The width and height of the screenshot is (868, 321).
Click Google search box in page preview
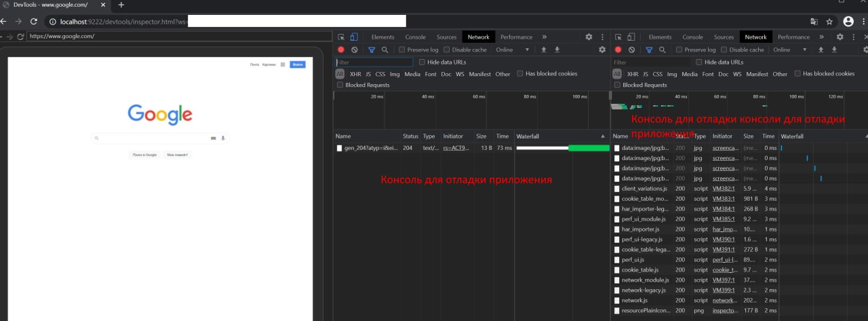click(160, 138)
